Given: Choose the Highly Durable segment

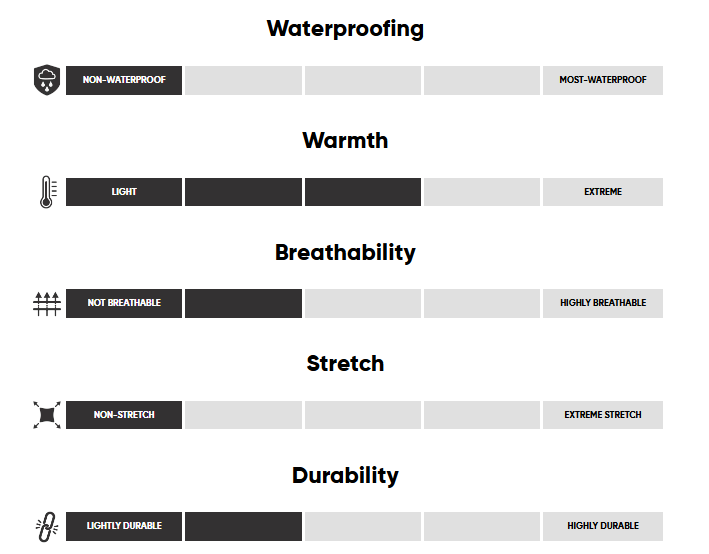Looking at the screenshot, I should 602,526.
